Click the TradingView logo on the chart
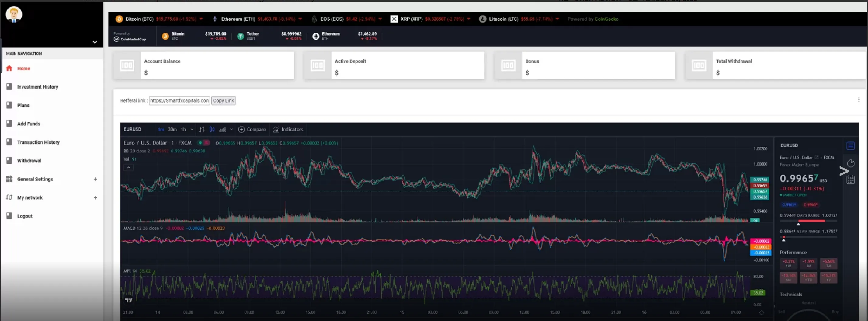 tap(129, 300)
